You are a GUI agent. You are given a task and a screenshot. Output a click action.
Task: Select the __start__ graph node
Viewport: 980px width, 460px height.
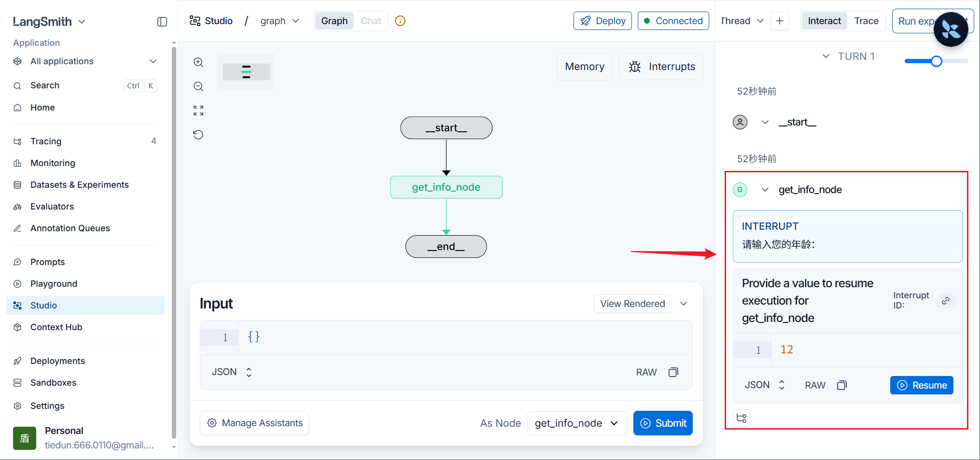tap(446, 128)
